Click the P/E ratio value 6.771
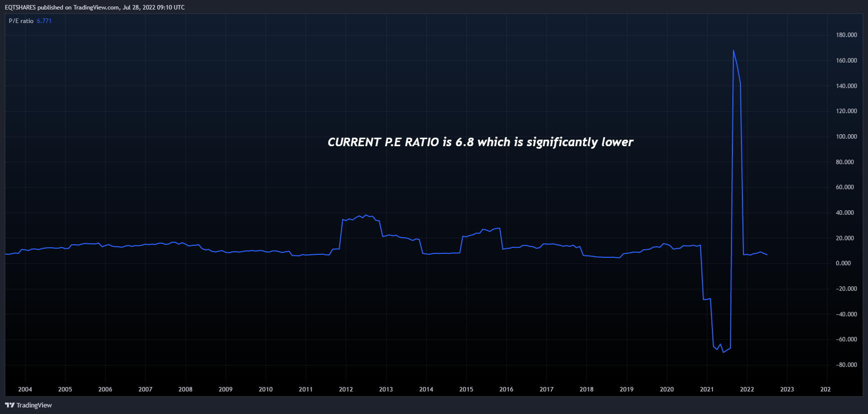Viewport: 868px width, 414px height. pos(44,21)
